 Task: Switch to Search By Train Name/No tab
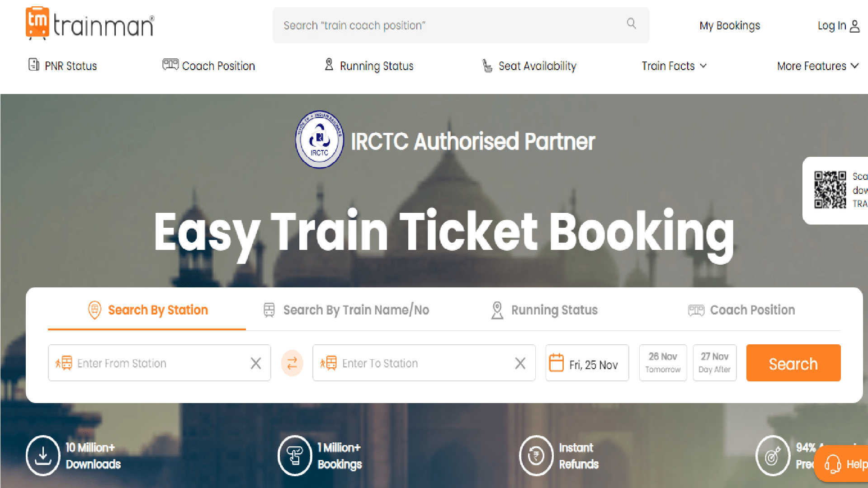pyautogui.click(x=356, y=310)
